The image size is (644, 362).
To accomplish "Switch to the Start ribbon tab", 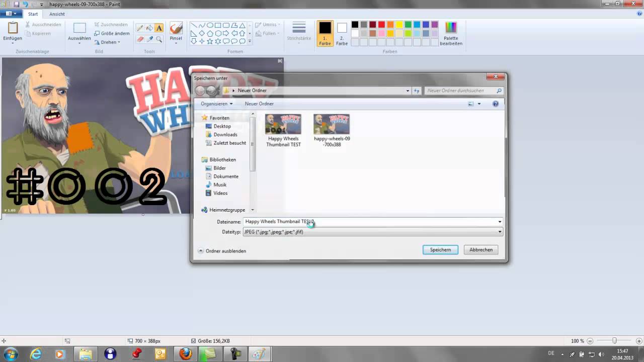I will coord(33,14).
